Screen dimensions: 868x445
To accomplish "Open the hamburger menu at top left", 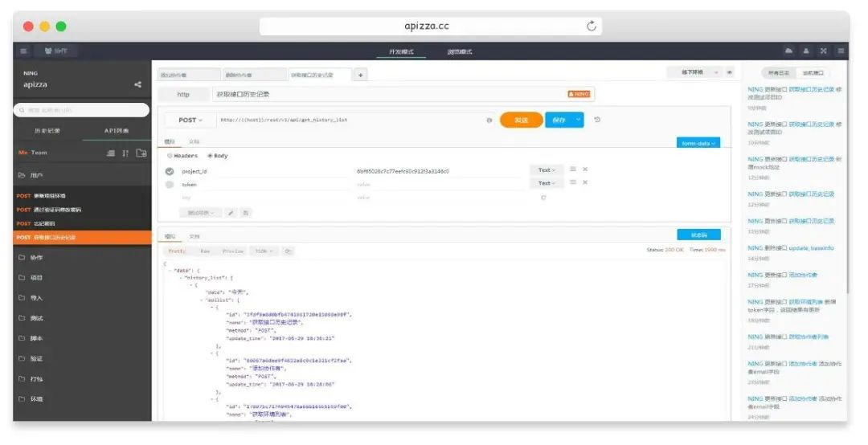I will [x=24, y=51].
